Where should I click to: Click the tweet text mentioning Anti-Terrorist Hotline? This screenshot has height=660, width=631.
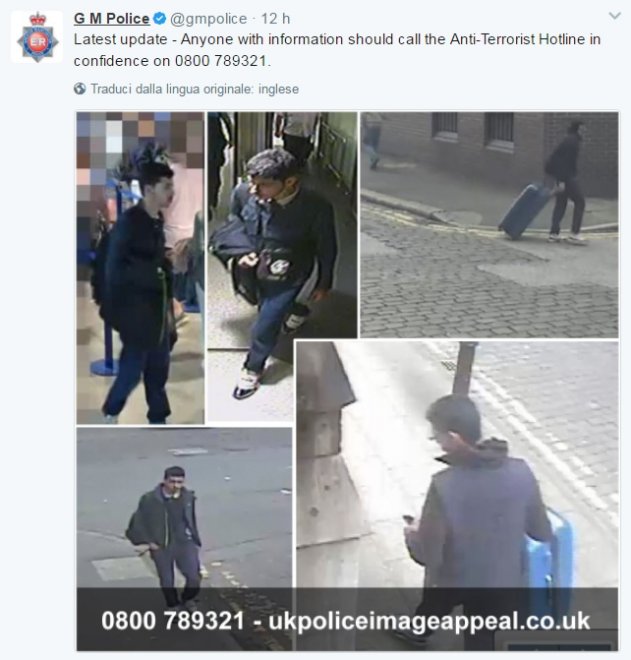coord(337,50)
